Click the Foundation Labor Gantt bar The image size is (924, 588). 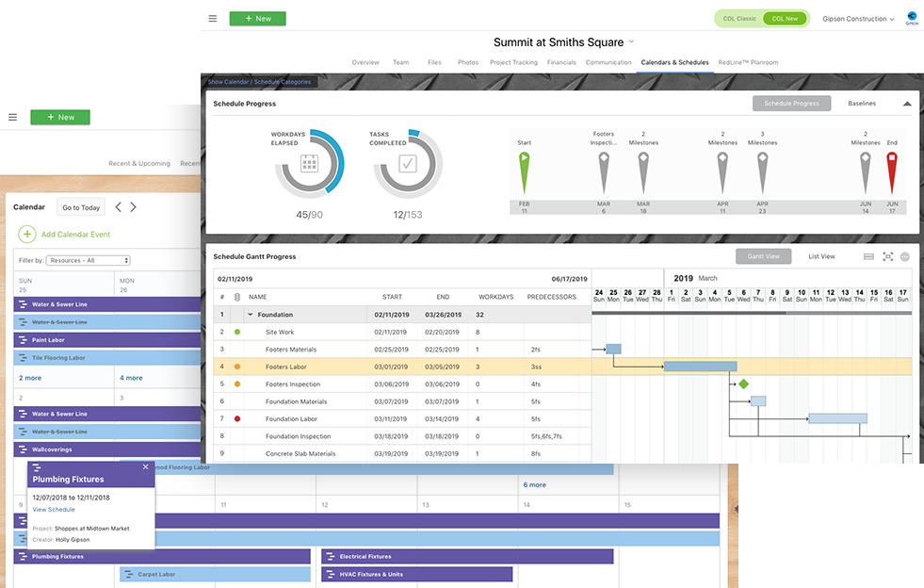point(837,418)
